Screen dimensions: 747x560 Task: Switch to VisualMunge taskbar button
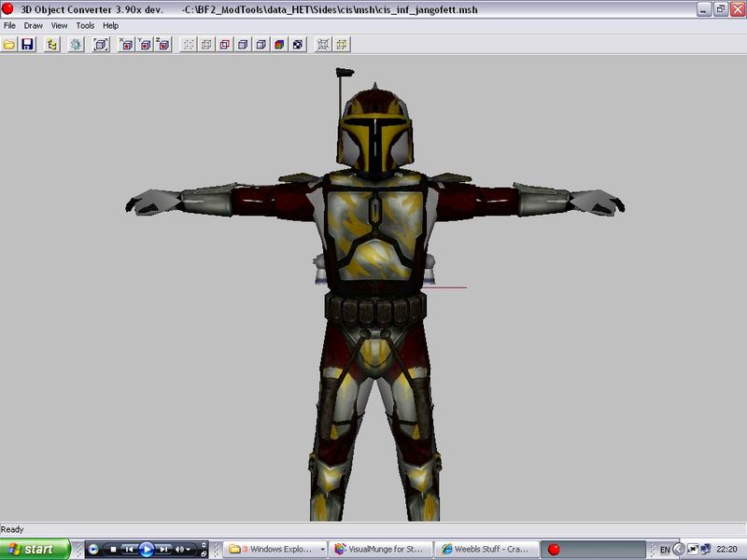381,550
